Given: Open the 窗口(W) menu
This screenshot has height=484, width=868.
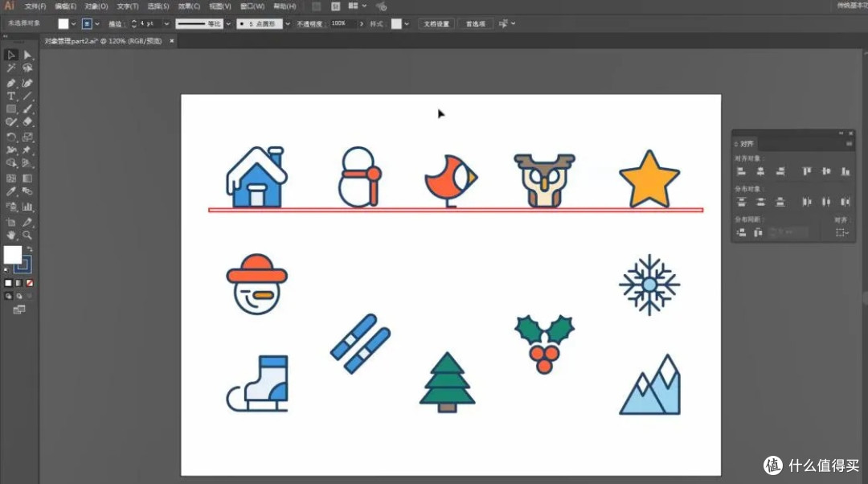Looking at the screenshot, I should coord(252,6).
